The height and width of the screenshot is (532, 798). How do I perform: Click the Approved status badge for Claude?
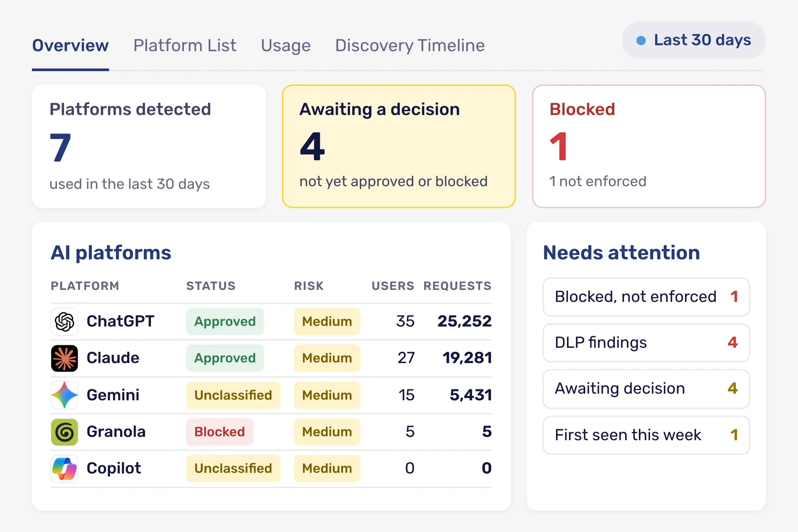(x=225, y=358)
